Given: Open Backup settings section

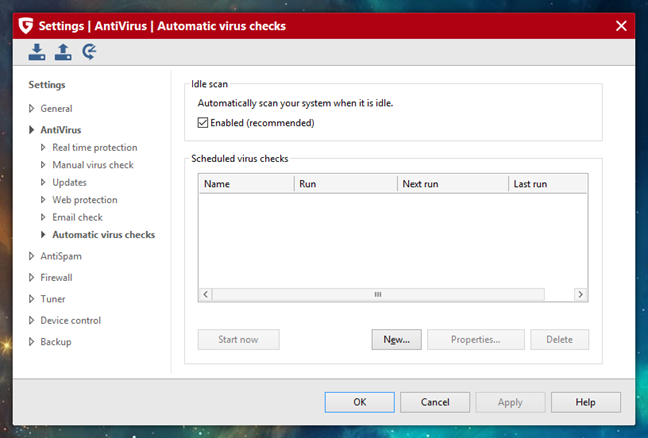Looking at the screenshot, I should pyautogui.click(x=56, y=342).
